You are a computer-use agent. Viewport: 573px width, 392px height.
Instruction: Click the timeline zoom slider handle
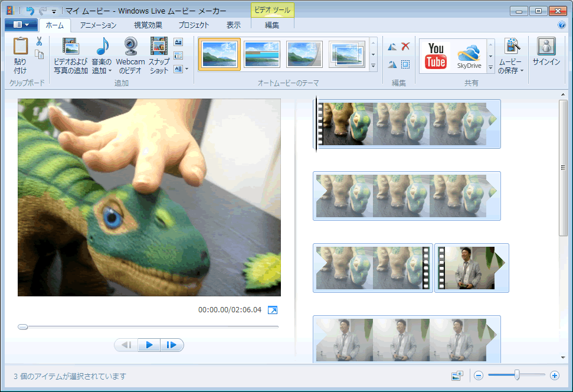pyautogui.click(x=517, y=375)
